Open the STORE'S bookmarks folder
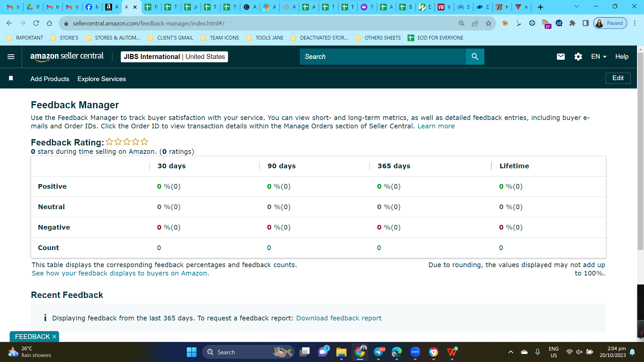Viewport: 644px width, 362px height. click(65, 38)
